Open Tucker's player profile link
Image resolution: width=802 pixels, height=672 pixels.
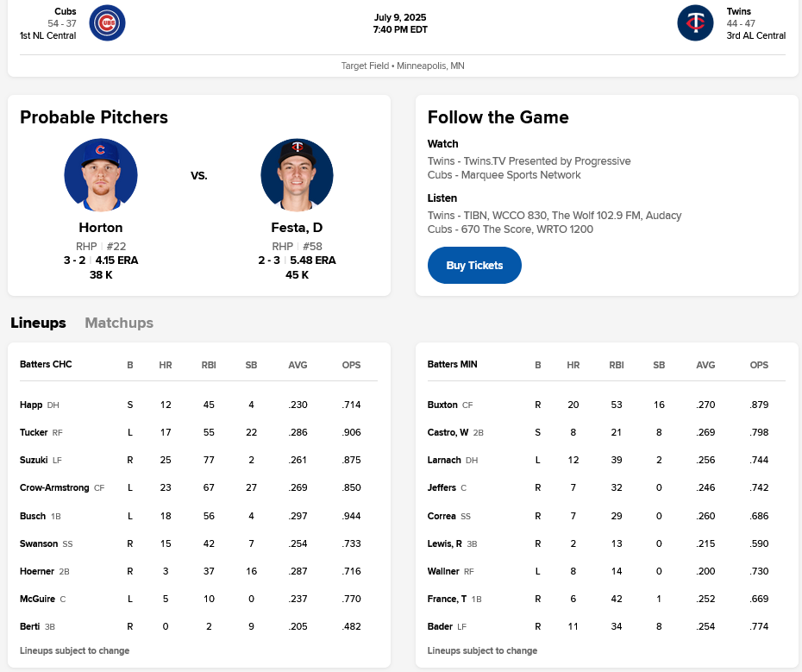[x=34, y=432]
